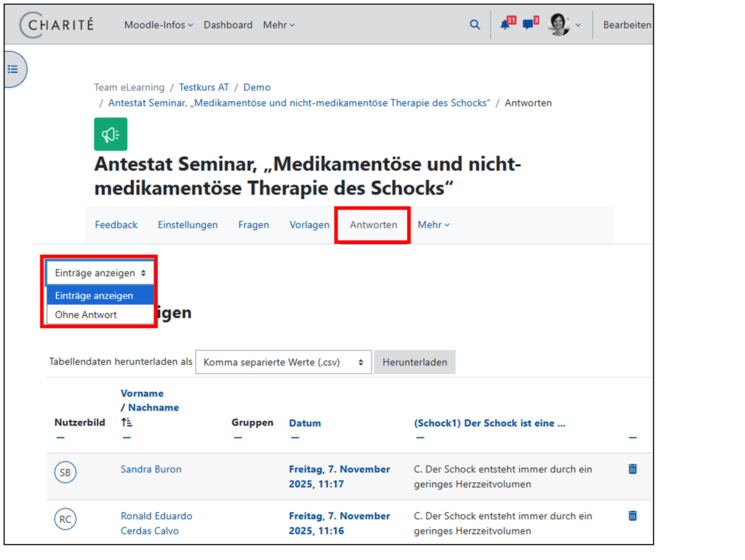Click the Herunterladen button
The image size is (745, 560).
point(414,362)
